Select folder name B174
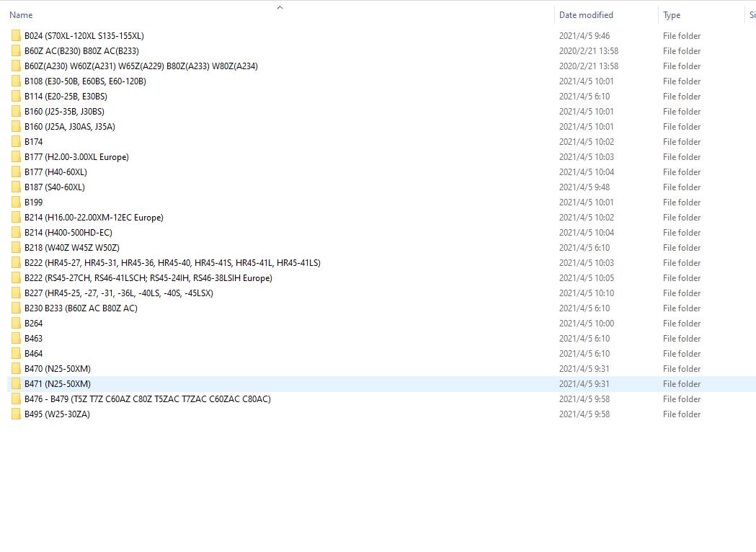Viewport: 756px width, 552px height. pyautogui.click(x=33, y=142)
